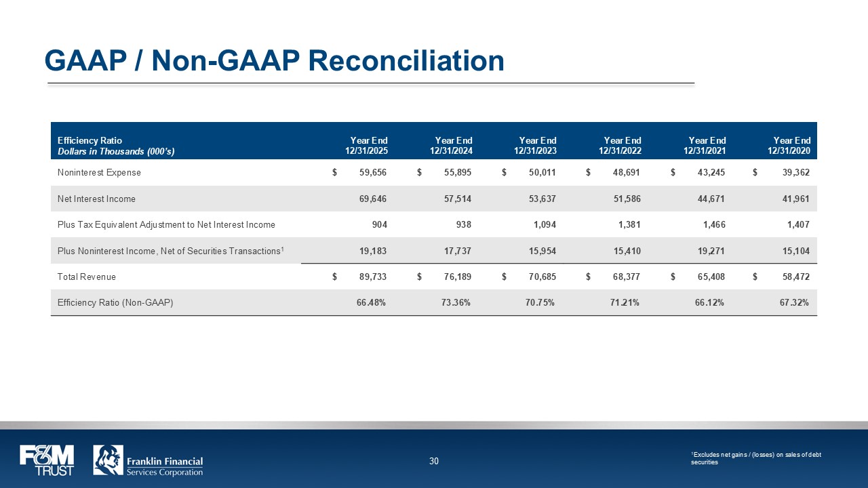Viewport: 868px width, 488px height.
Task: Click the Franklin Financial lion emblem icon
Action: (108, 460)
